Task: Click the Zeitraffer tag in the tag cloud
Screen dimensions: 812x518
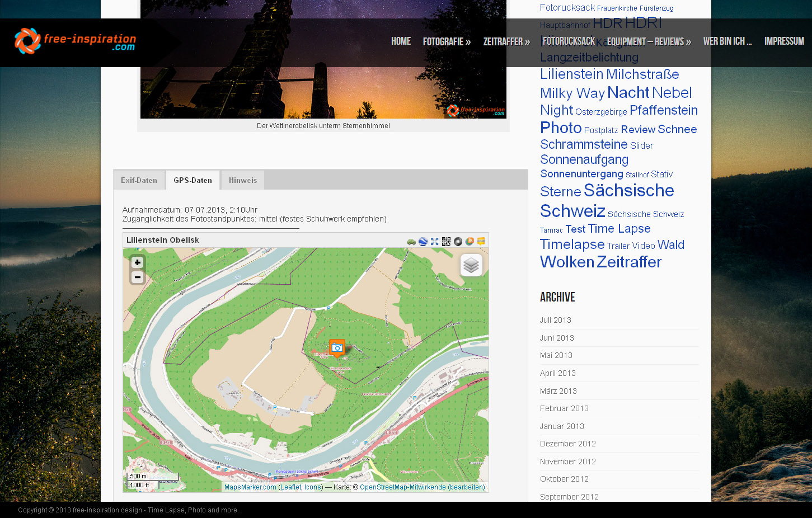Action: [629, 262]
